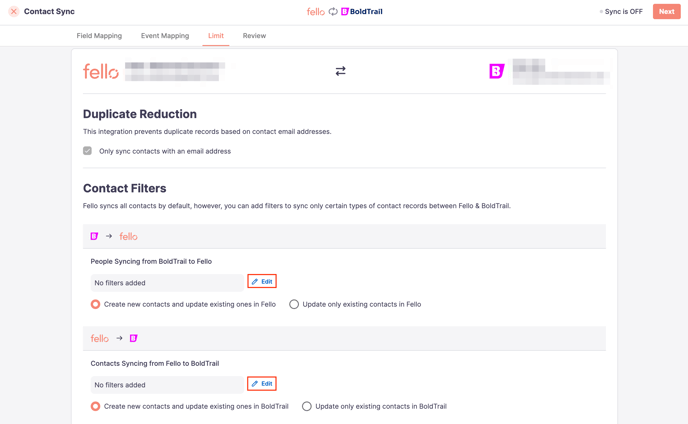Select Update only existing contacts in BoldTrail
Viewport: 688px width, 424px height.
point(307,406)
